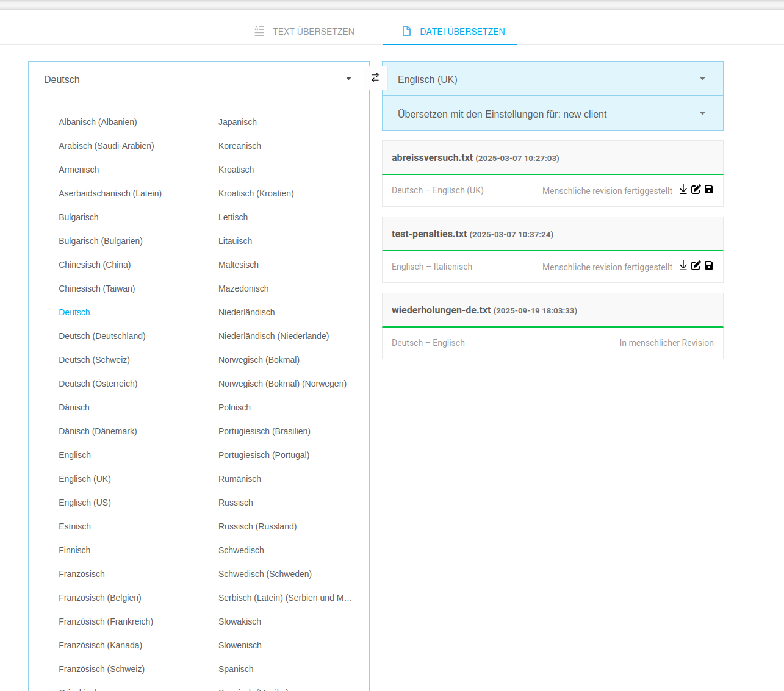Open the wiederholungen-de.txt file entry
The image size is (784, 691).
pos(441,310)
